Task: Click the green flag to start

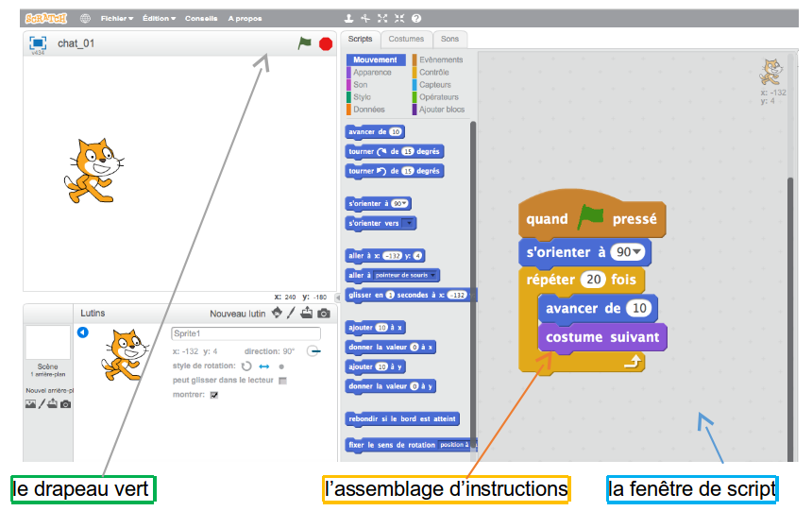Action: 304,43
